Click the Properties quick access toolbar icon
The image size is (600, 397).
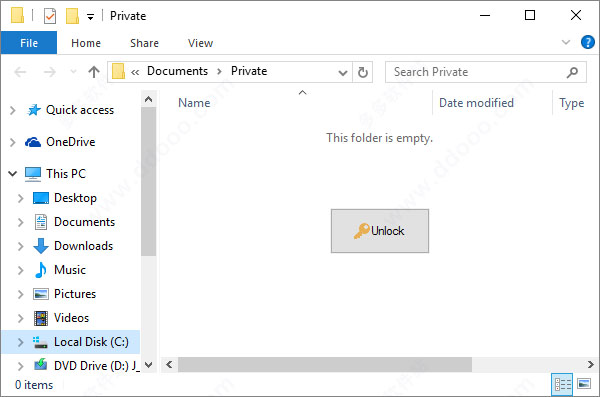[50, 16]
